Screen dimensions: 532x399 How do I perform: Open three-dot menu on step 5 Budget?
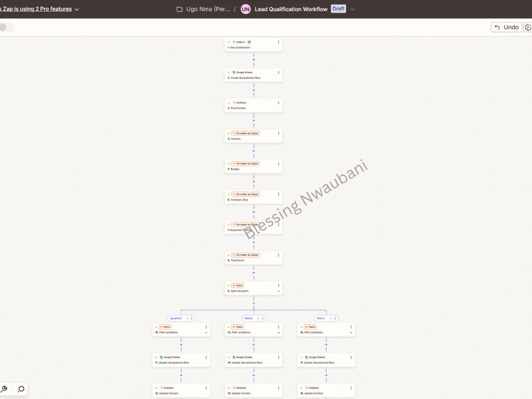279,163
